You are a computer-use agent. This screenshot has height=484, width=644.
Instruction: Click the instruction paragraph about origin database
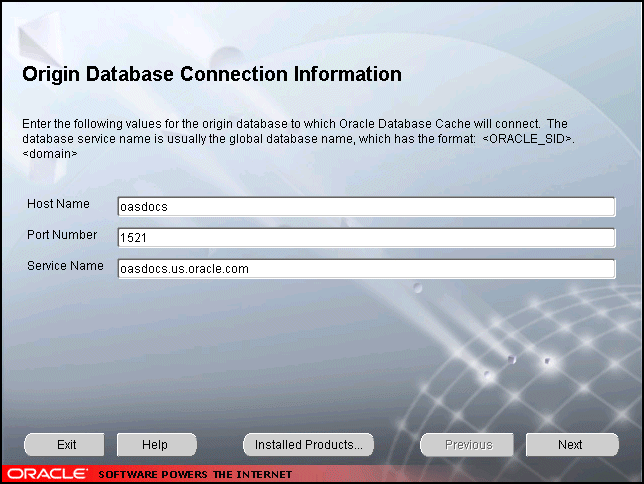(x=299, y=138)
